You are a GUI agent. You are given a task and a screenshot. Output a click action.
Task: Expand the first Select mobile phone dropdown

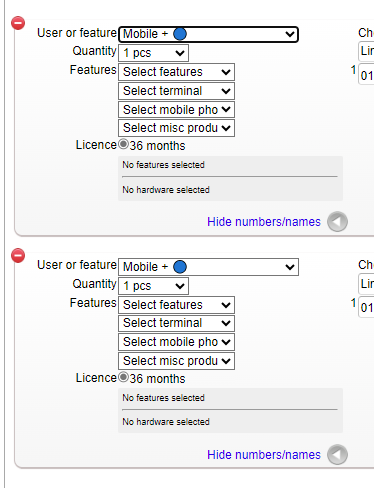pyautogui.click(x=176, y=109)
